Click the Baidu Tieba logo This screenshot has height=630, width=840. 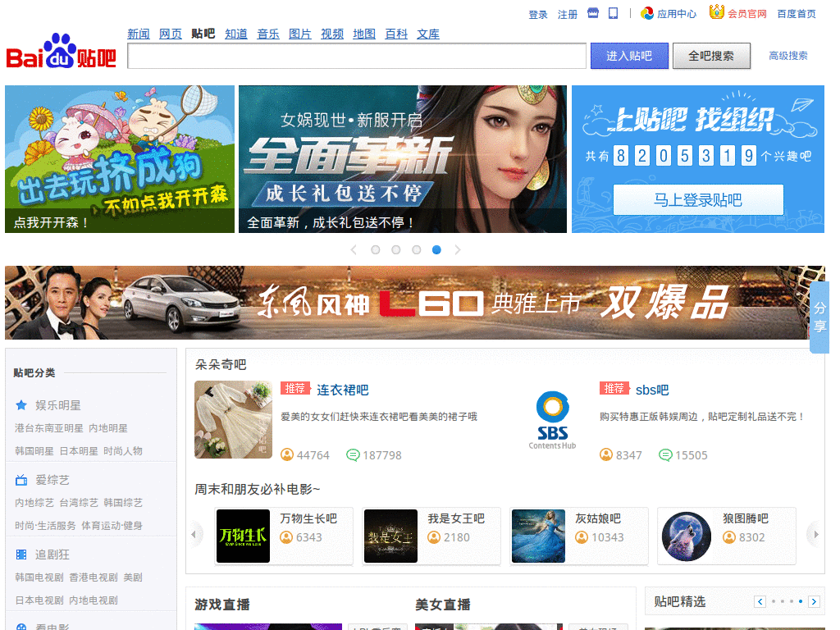(x=62, y=53)
